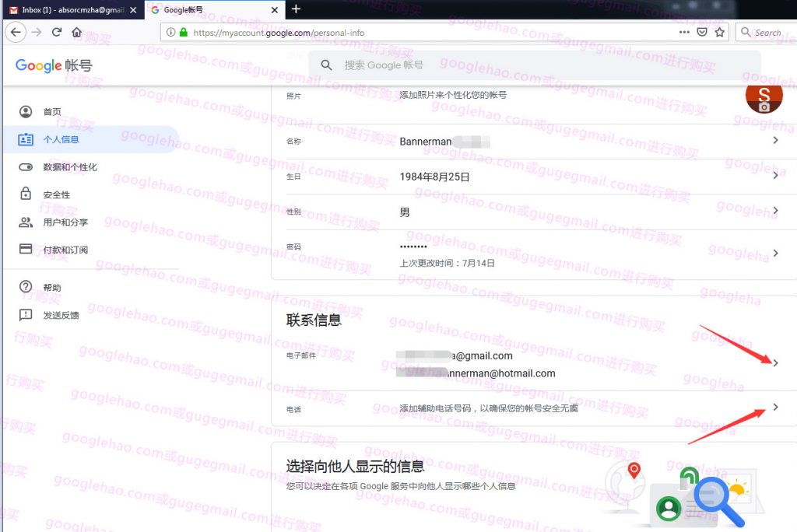
Task: Switch to the Gmail Inbox tab
Action: point(74,9)
